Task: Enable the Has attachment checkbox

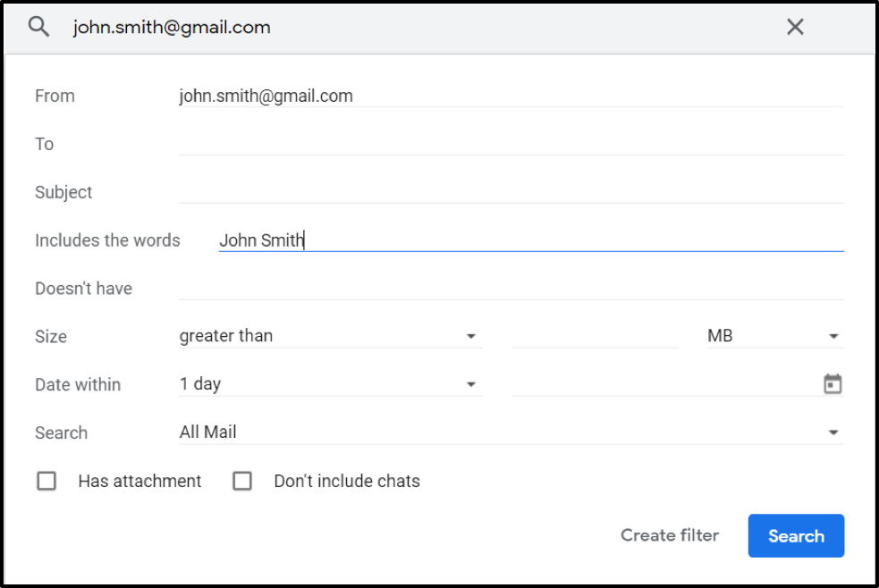Action: click(46, 482)
